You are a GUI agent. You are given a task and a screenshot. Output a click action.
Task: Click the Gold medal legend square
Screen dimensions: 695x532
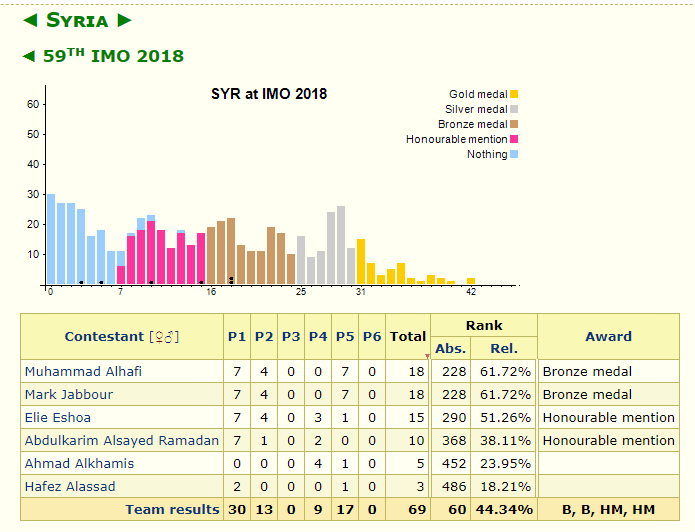[x=514, y=94]
